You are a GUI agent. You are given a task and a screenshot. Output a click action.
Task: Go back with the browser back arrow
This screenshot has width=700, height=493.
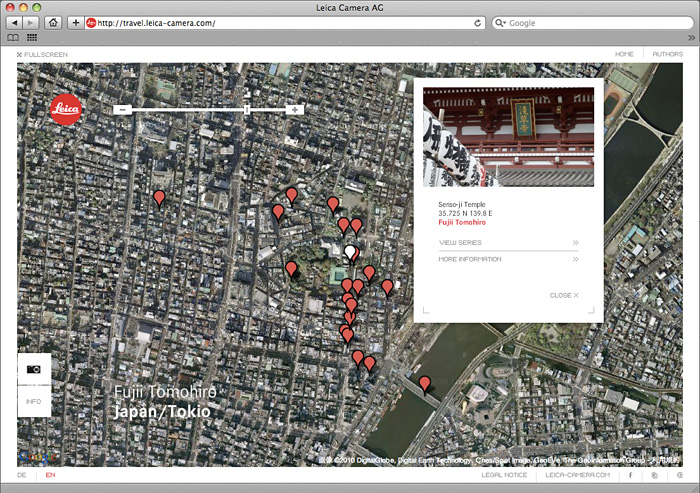[x=15, y=23]
